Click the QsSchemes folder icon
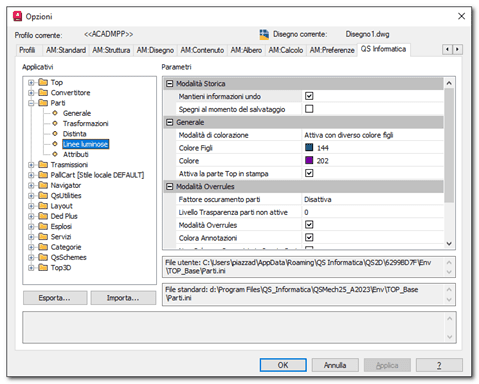Image resolution: width=479 pixels, height=384 pixels. click(43, 257)
